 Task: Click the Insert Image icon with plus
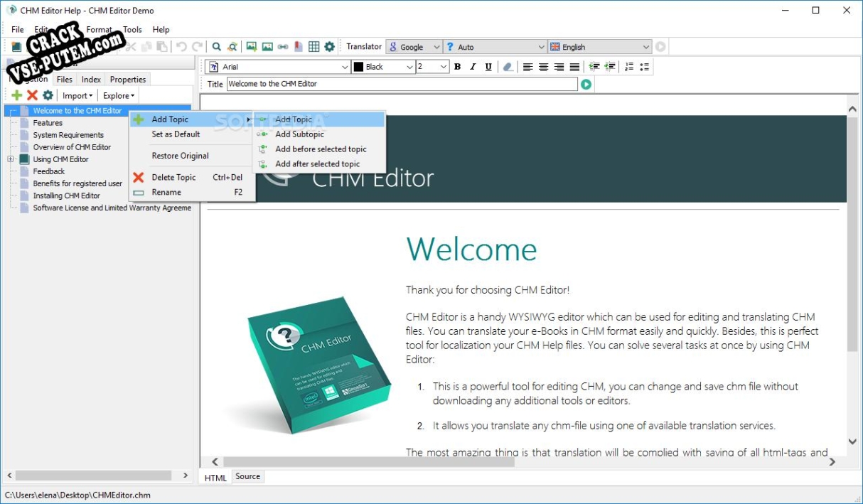252,47
